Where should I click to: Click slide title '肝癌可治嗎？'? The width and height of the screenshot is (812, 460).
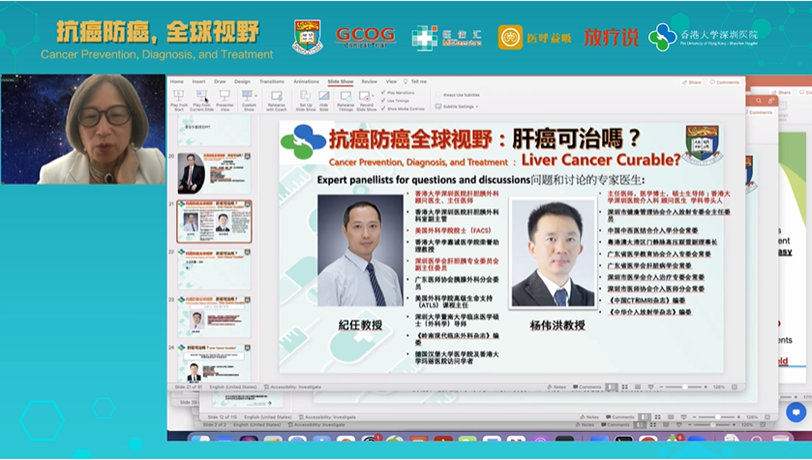576,139
